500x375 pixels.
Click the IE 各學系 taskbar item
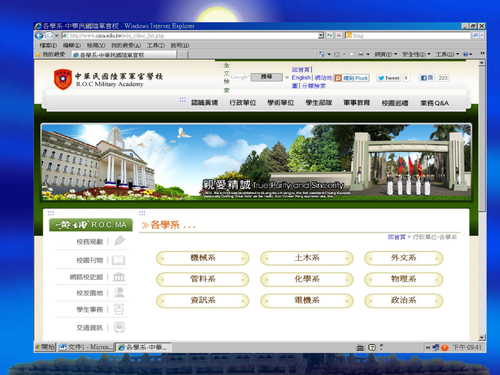[144, 347]
